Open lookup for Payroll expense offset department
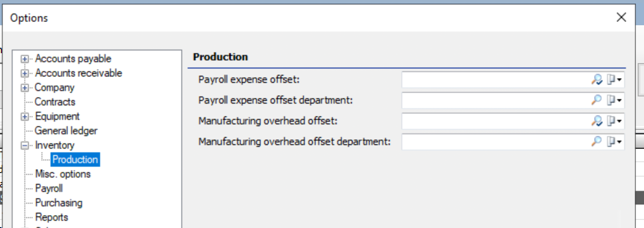 (597, 100)
